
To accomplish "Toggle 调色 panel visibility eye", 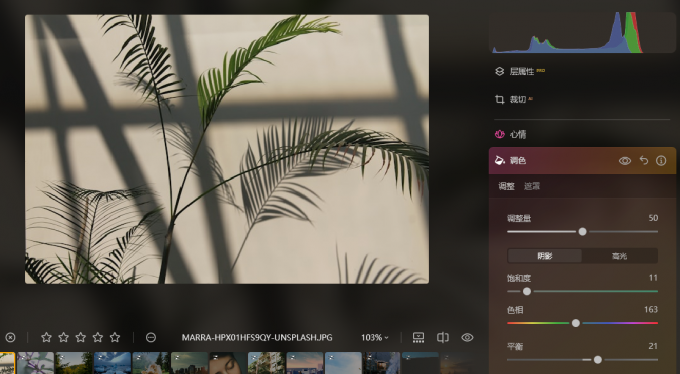I will [625, 161].
